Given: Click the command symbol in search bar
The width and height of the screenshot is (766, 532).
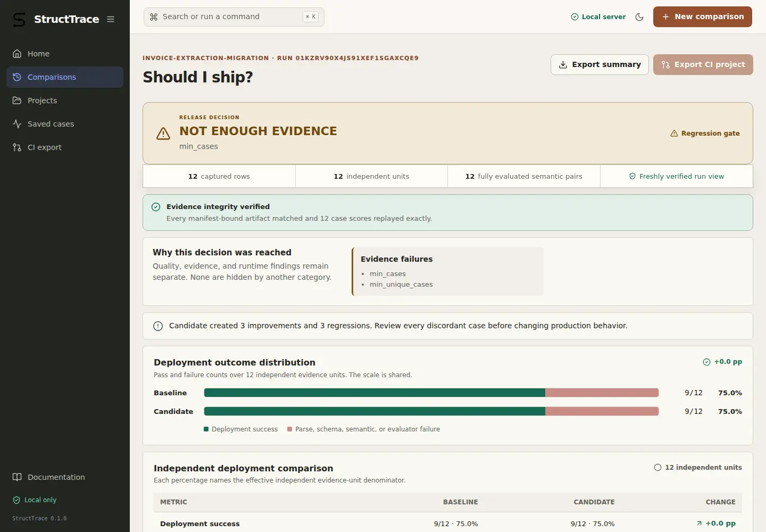Looking at the screenshot, I should 154,17.
